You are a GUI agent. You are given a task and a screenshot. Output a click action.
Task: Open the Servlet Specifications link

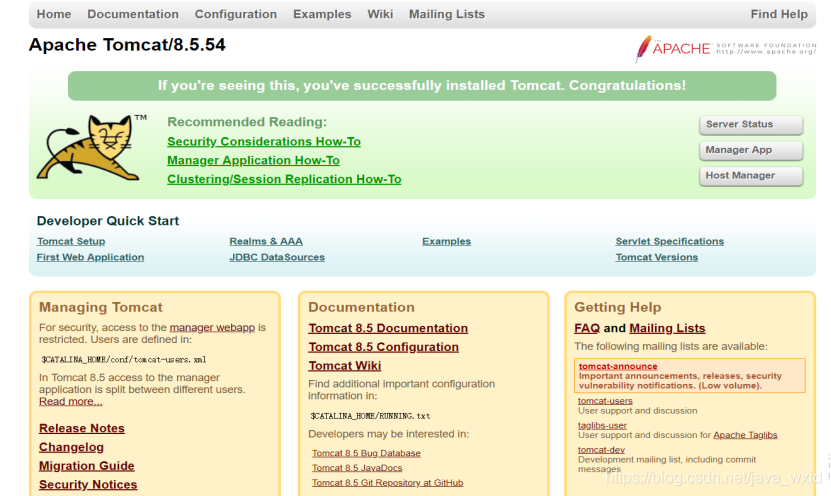(x=670, y=241)
